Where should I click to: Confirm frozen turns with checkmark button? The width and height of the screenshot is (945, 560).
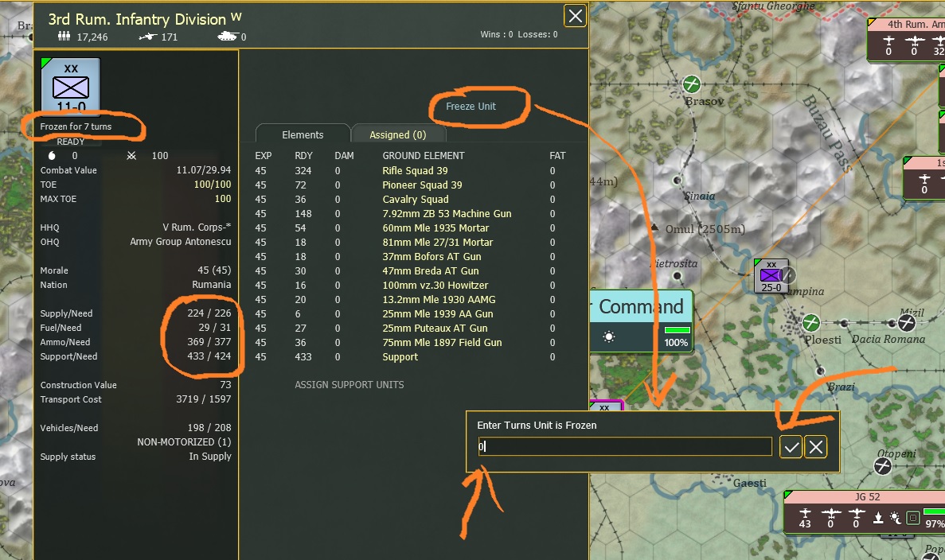[791, 447]
